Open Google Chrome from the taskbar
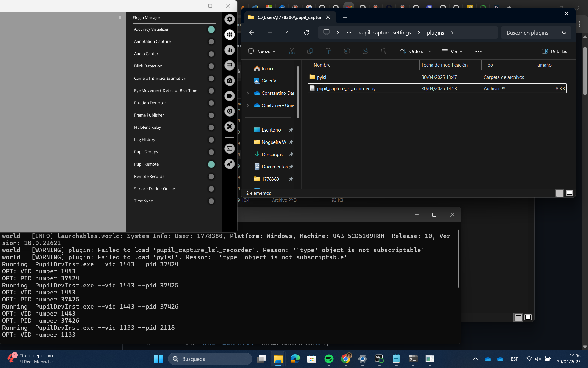Screen dimensions: 588x368 click(346, 359)
